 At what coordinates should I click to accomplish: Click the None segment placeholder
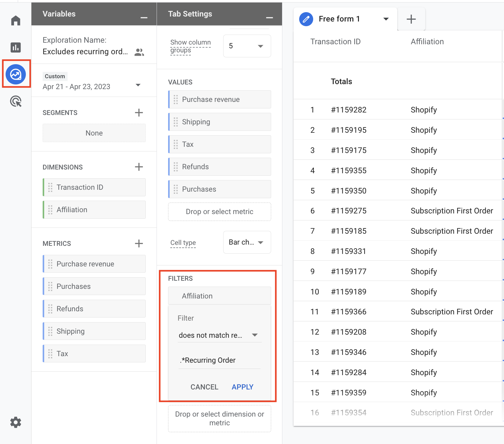click(x=94, y=133)
